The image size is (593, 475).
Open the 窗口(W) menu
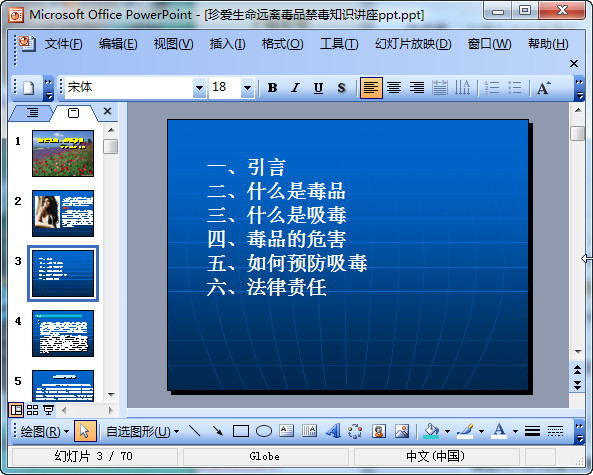[x=489, y=44]
